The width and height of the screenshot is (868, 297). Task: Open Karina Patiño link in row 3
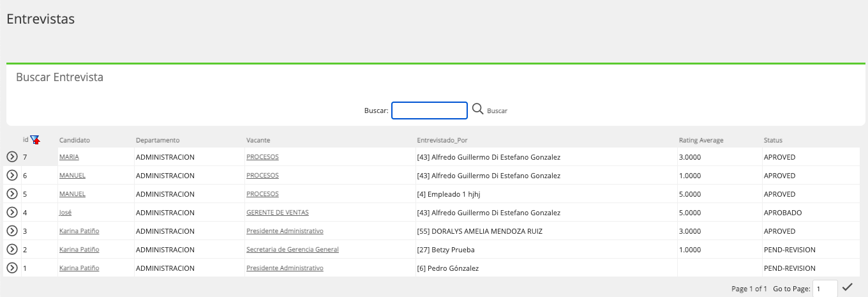pos(79,231)
